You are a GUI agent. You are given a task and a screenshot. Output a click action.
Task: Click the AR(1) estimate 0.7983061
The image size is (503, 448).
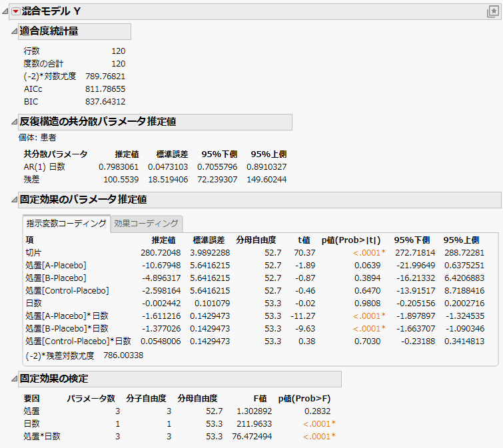click(119, 166)
